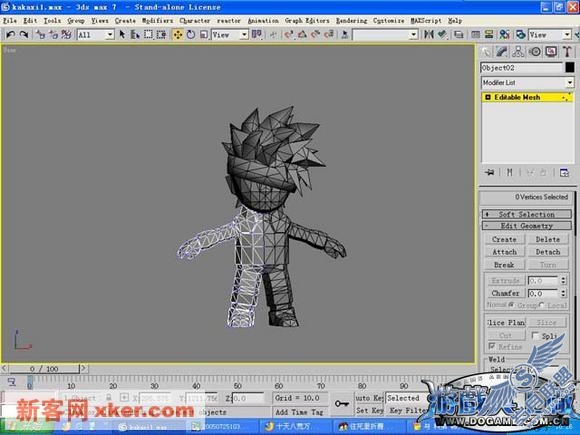Viewport: 580px width, 435px height.
Task: Click the Unlink Selection tool icon
Action: (54, 35)
